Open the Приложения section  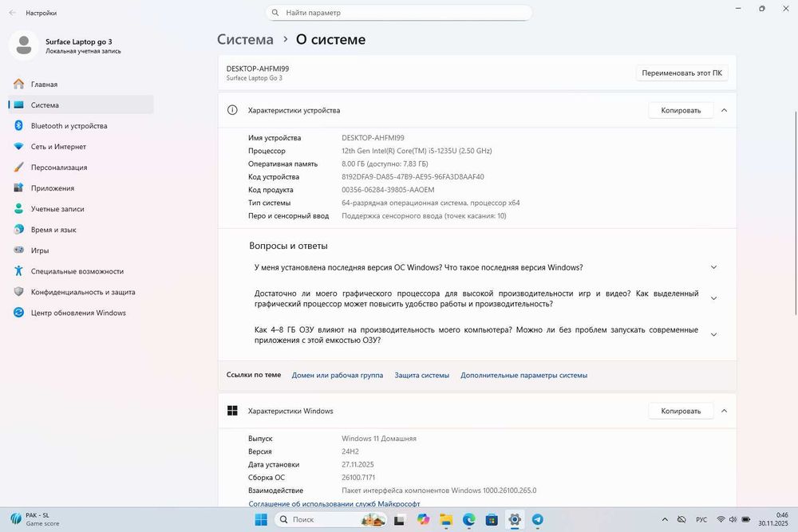coord(81,188)
